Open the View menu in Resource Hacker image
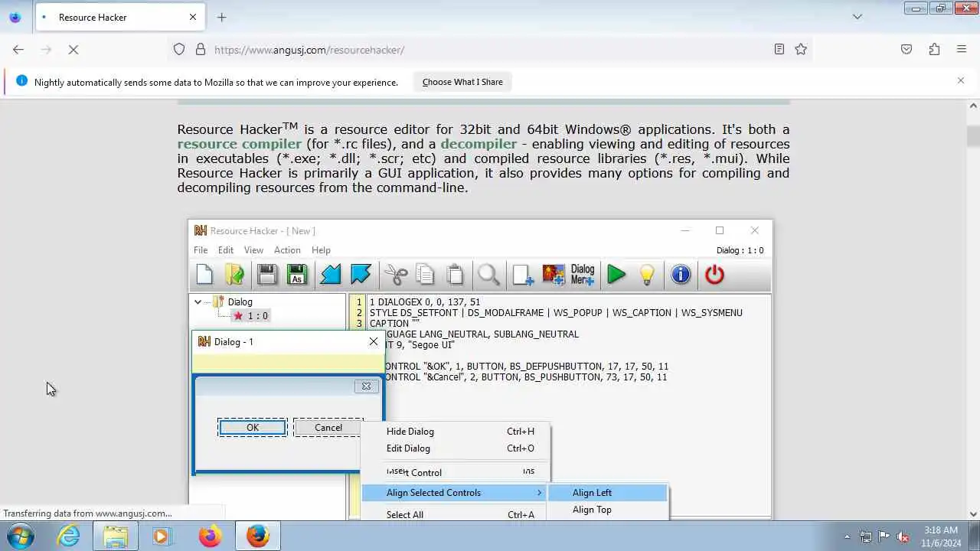The width and height of the screenshot is (980, 551). (253, 250)
